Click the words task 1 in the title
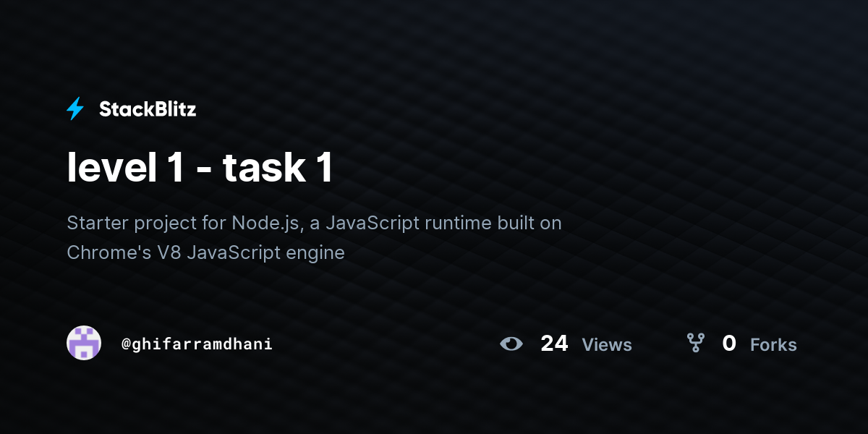 point(278,166)
